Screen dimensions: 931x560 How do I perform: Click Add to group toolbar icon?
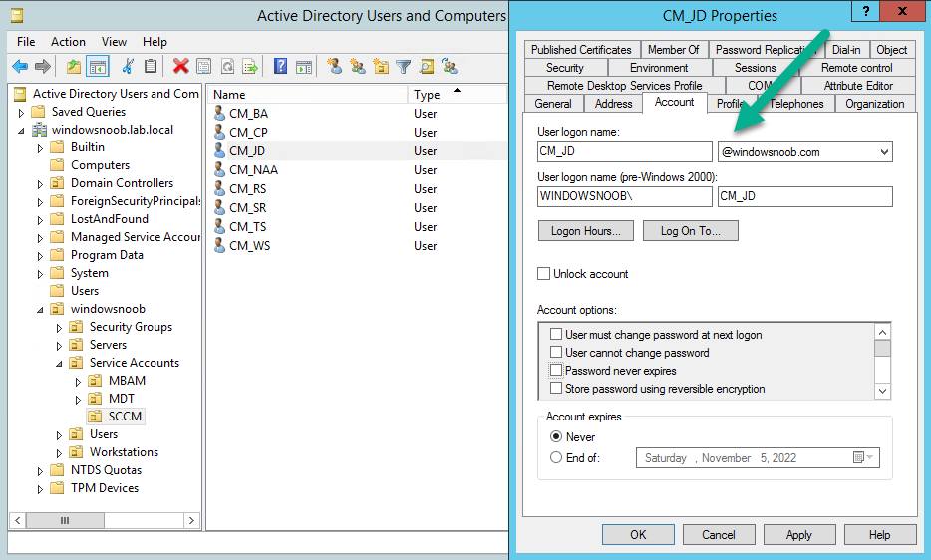(450, 66)
